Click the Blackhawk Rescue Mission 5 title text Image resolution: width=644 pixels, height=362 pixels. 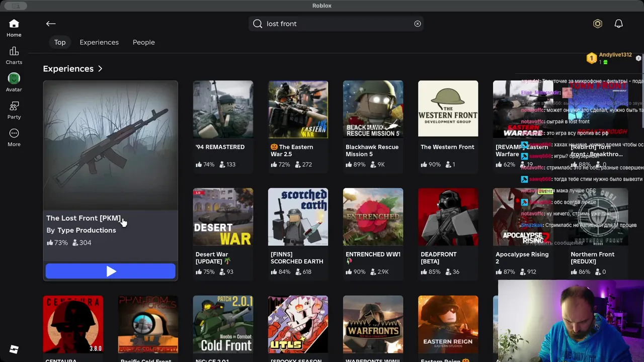click(372, 151)
